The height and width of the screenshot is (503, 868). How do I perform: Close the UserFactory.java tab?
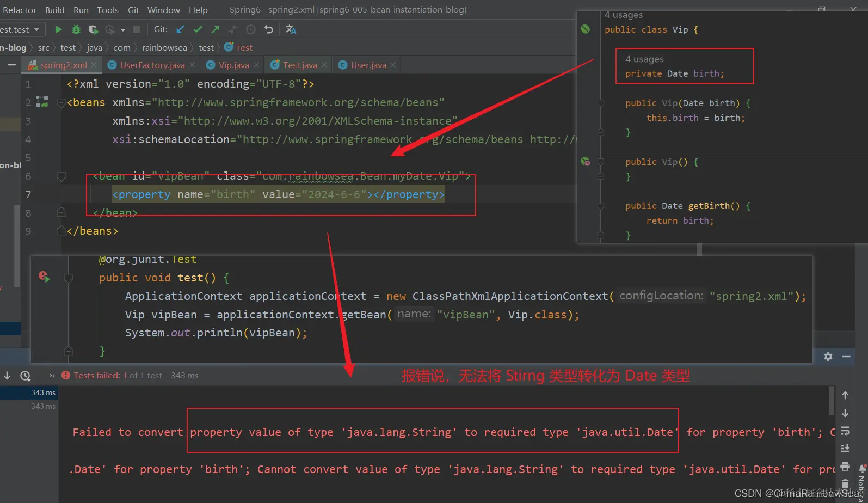point(192,65)
